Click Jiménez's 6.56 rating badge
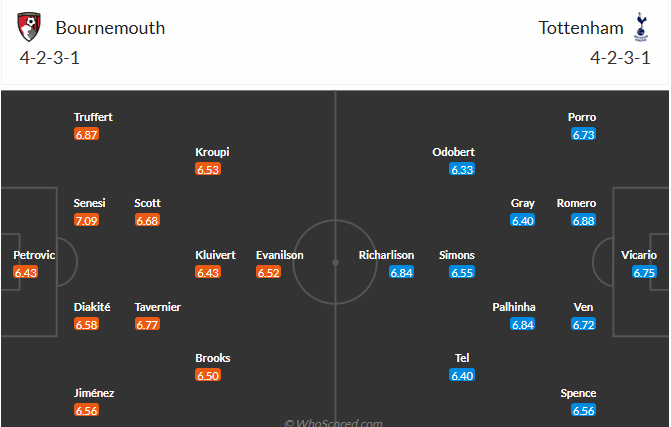The image size is (671, 427). 87,410
